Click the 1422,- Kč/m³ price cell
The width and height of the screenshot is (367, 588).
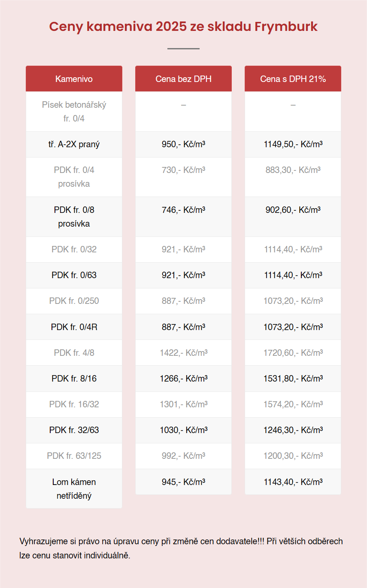point(183,353)
